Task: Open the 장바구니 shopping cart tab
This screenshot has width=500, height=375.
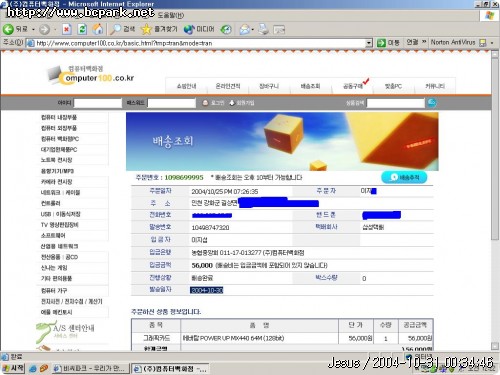Action: click(269, 86)
